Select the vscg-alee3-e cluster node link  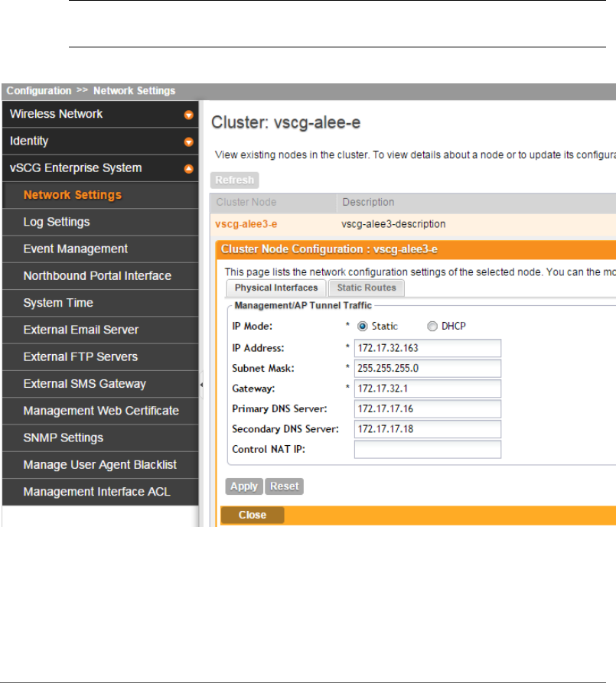coord(246,224)
